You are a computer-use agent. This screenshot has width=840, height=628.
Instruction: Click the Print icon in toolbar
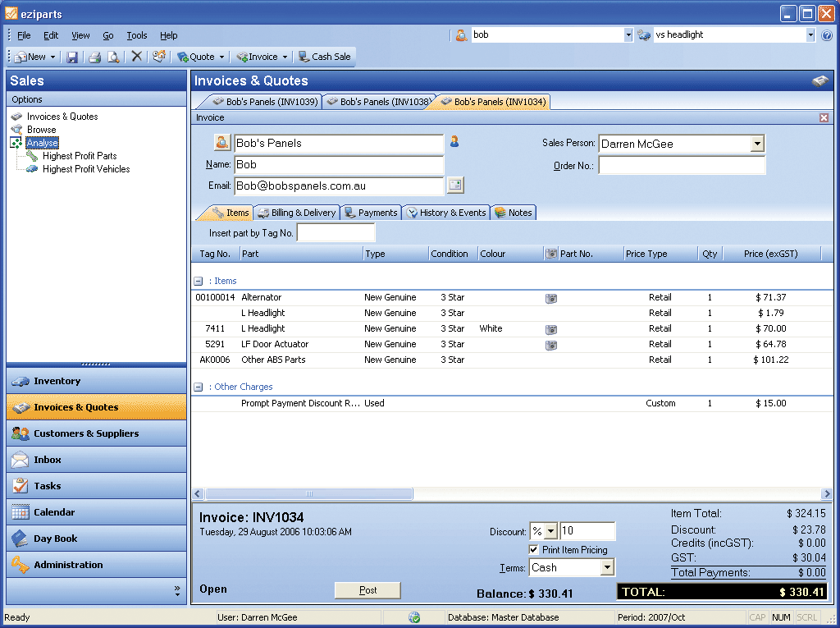(95, 57)
